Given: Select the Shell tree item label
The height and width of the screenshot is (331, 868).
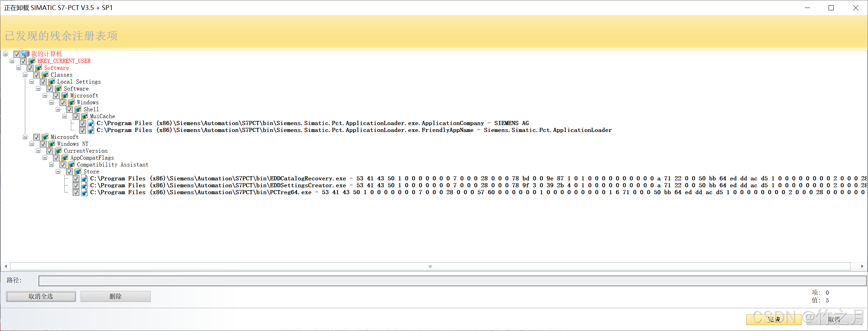Looking at the screenshot, I should [91, 109].
